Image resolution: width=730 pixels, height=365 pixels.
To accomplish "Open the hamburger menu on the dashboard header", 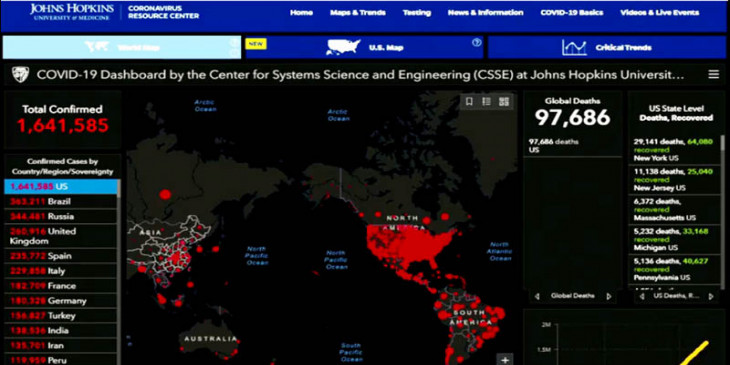I will tap(713, 74).
